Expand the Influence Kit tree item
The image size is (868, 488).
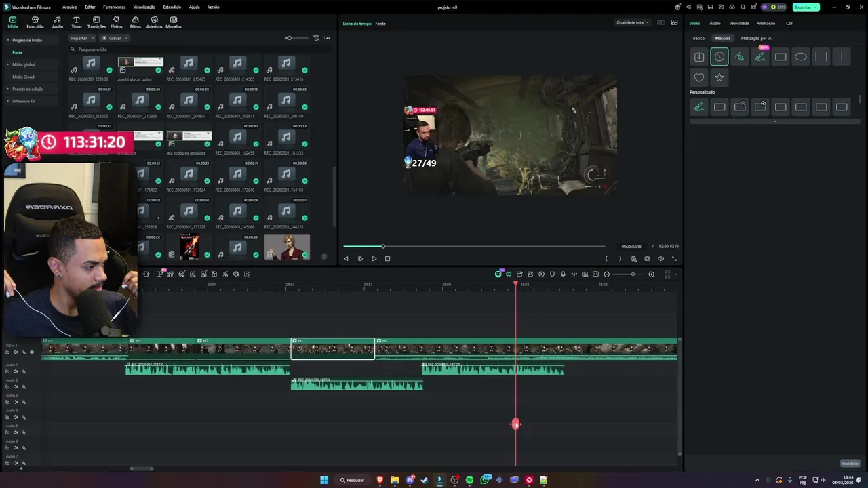click(x=8, y=101)
